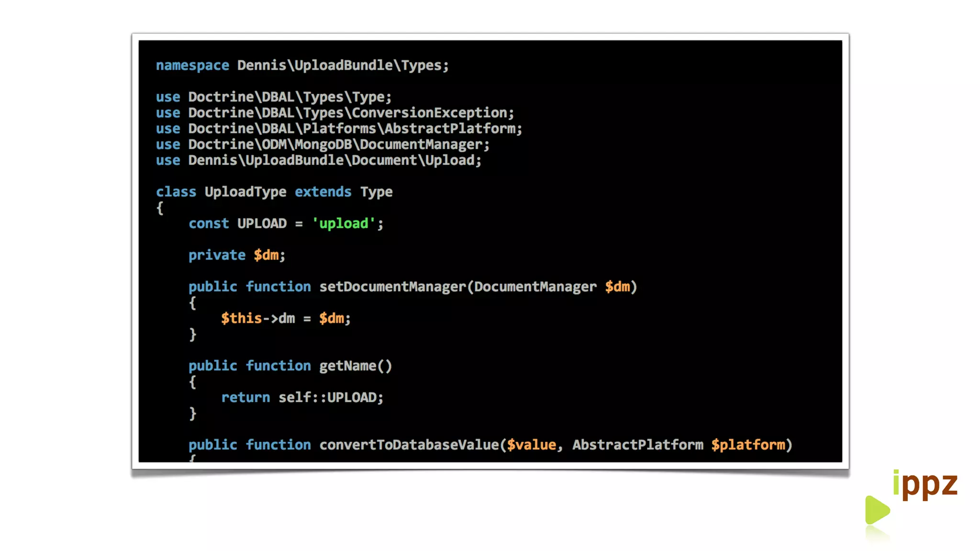980x551 pixels.
Task: Click the green play triangle logo
Action: 876,510
